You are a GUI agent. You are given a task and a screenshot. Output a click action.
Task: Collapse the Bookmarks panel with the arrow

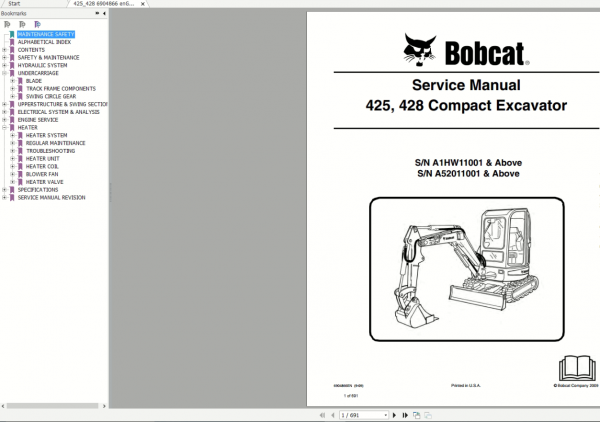point(104,13)
